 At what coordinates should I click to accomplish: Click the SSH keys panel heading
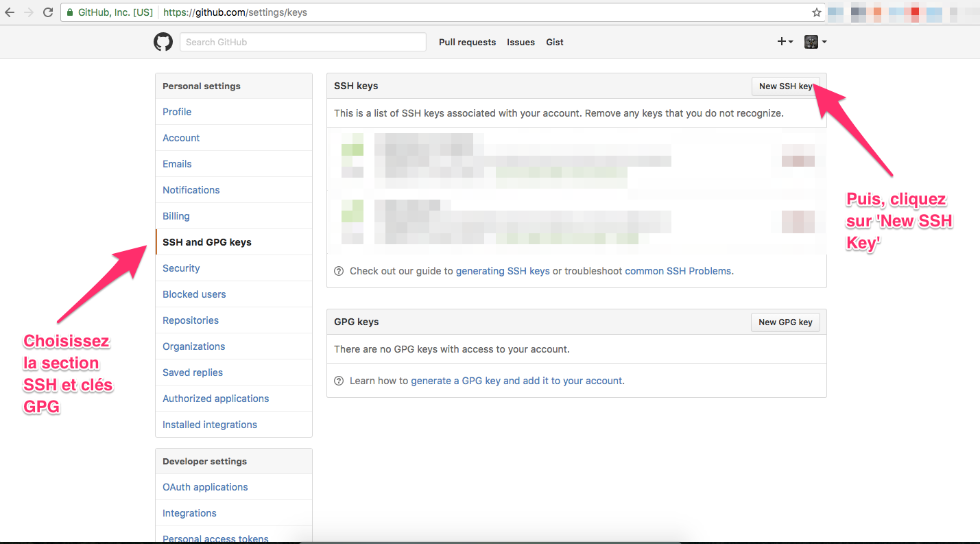point(356,86)
